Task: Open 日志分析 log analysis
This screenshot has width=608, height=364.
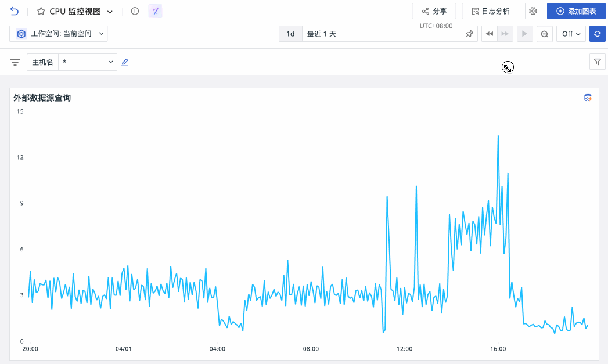Action: (x=490, y=11)
